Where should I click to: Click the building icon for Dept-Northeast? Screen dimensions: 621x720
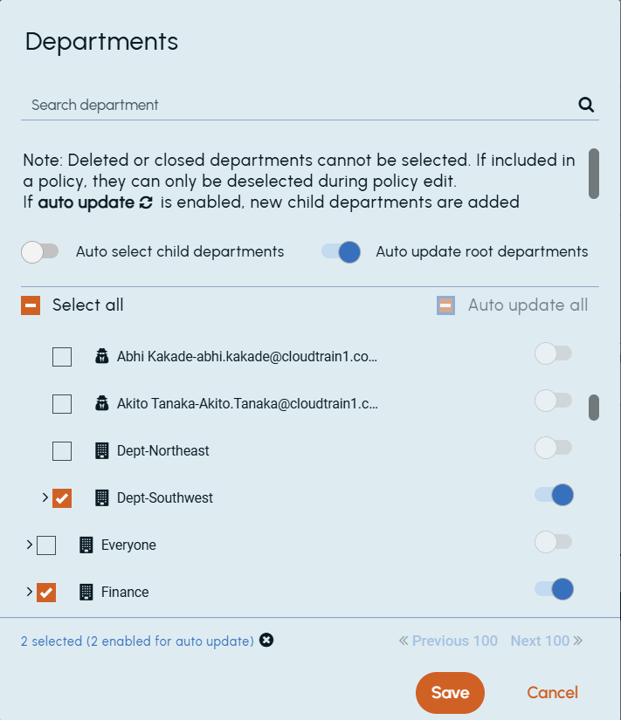coord(101,451)
